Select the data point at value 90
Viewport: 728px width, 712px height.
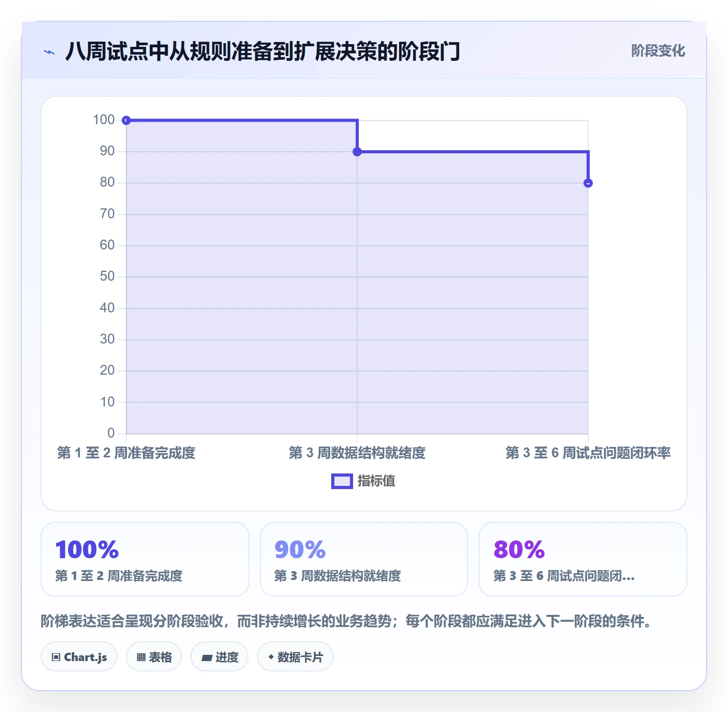(x=357, y=152)
